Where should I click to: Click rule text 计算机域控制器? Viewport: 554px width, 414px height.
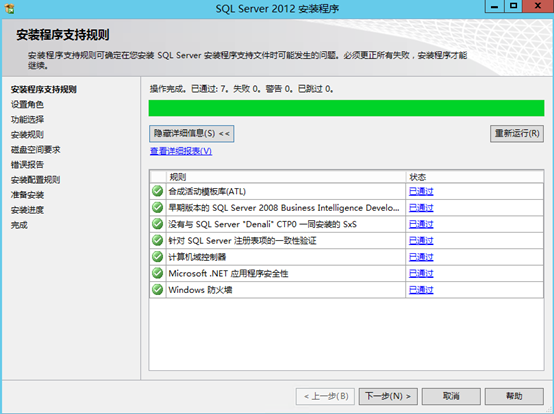pos(197,257)
